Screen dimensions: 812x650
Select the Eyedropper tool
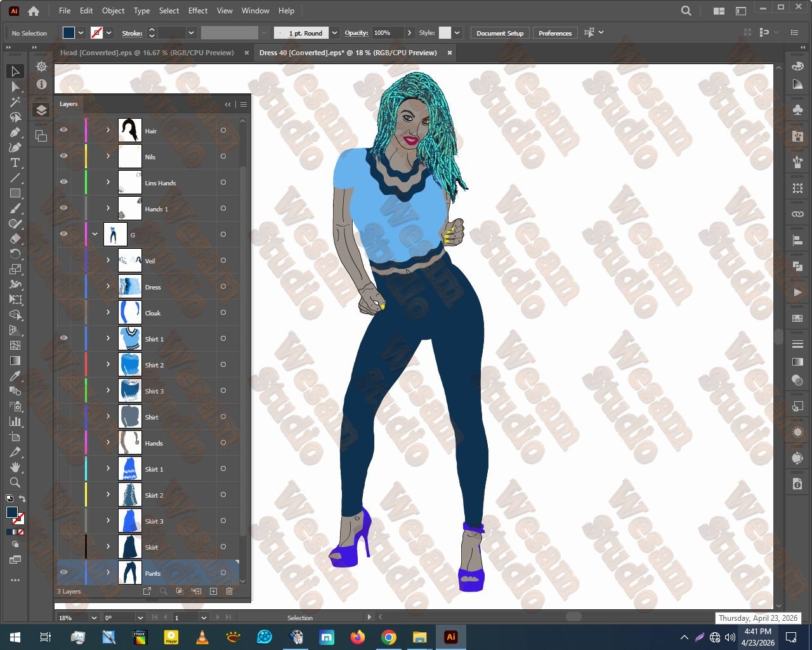(15, 376)
